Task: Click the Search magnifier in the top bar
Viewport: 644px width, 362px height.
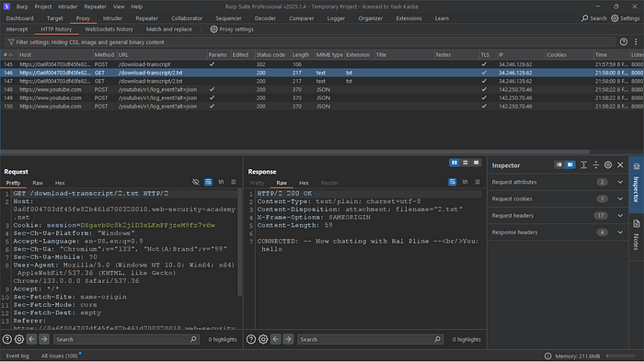Action: pyautogui.click(x=585, y=18)
